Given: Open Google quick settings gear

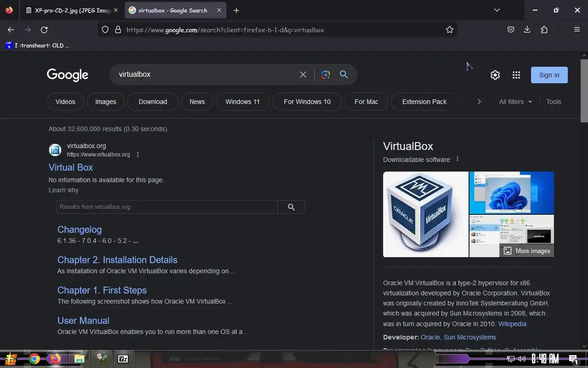Looking at the screenshot, I should tap(495, 75).
